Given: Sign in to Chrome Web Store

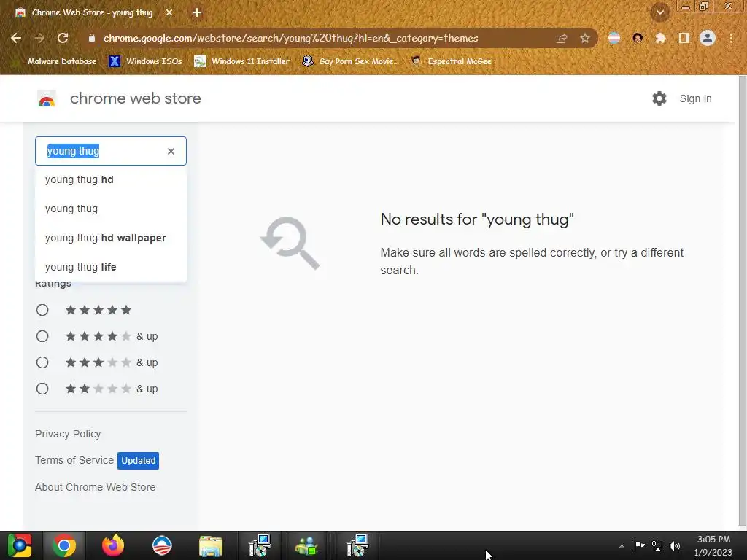Looking at the screenshot, I should (695, 98).
